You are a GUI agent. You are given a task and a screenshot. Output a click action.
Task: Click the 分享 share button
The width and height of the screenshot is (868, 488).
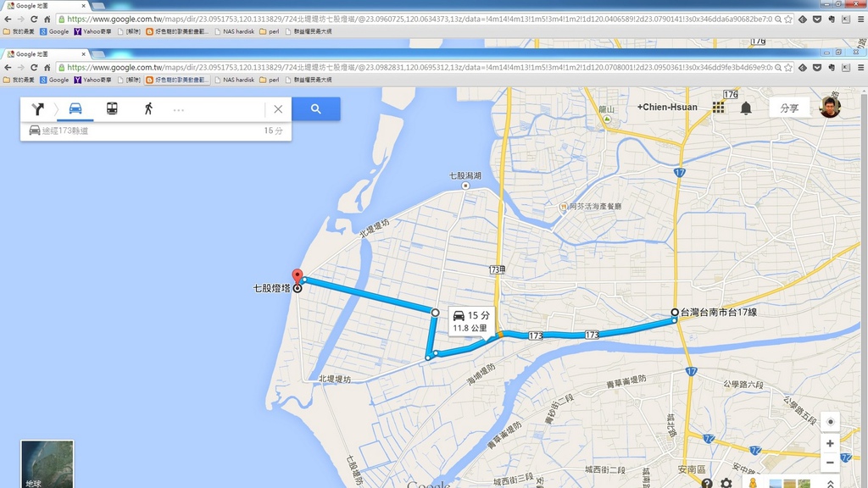(x=789, y=108)
